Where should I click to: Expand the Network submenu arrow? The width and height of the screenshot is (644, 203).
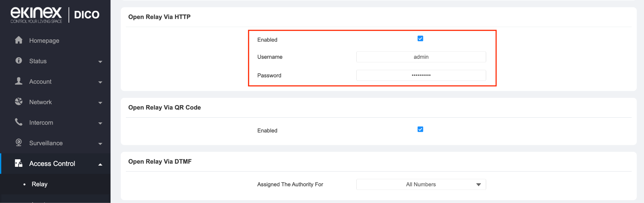[100, 103]
